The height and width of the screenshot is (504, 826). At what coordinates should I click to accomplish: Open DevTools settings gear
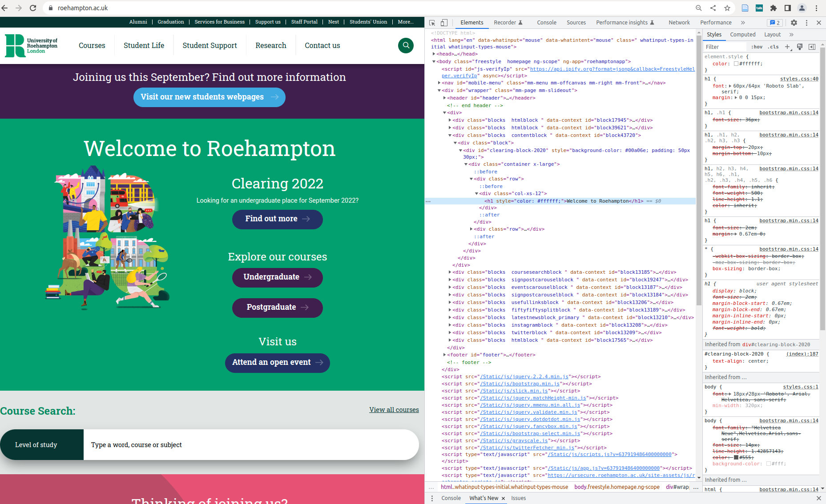(794, 22)
